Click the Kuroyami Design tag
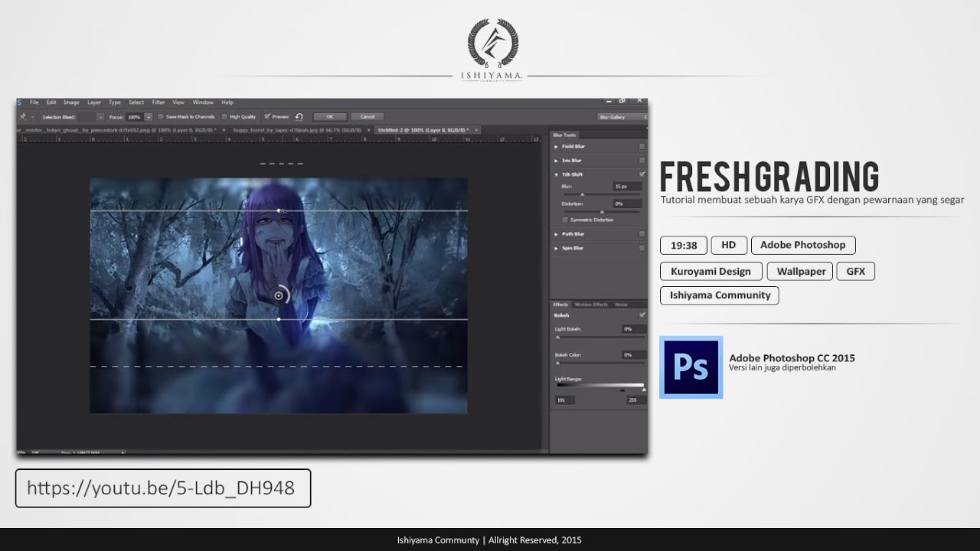980x551 pixels. [710, 271]
